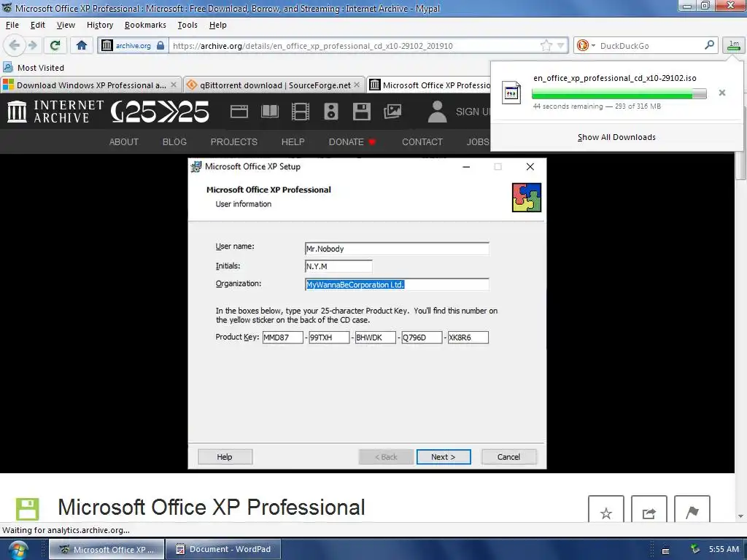Click the Mypal browser taskbar button
The width and height of the screenshot is (747, 560).
pyautogui.click(x=107, y=550)
